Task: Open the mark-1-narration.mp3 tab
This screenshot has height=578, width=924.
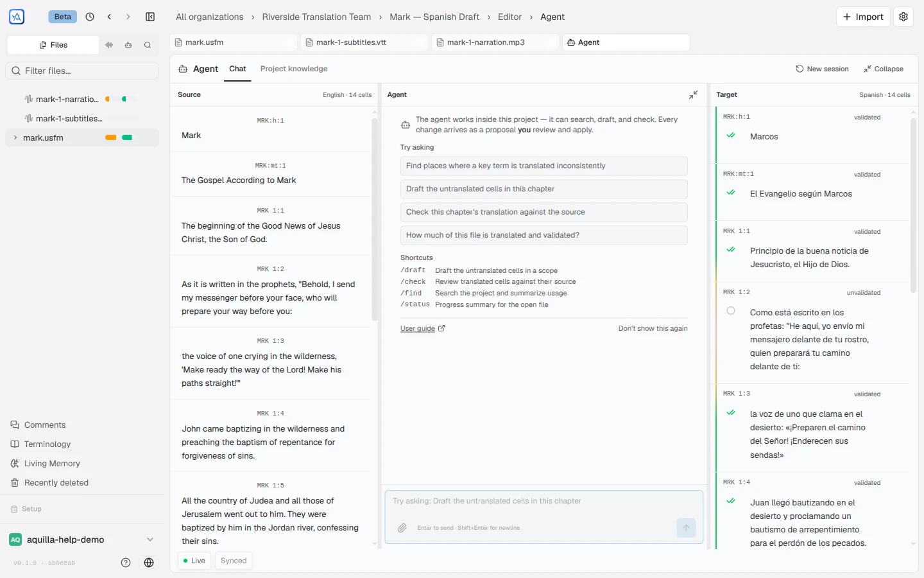Action: pos(495,42)
